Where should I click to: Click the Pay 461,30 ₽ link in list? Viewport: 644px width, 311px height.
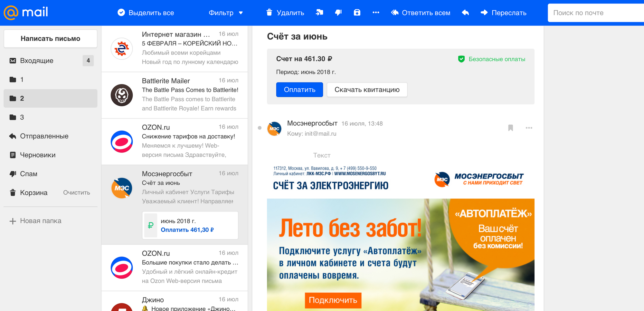pyautogui.click(x=187, y=230)
